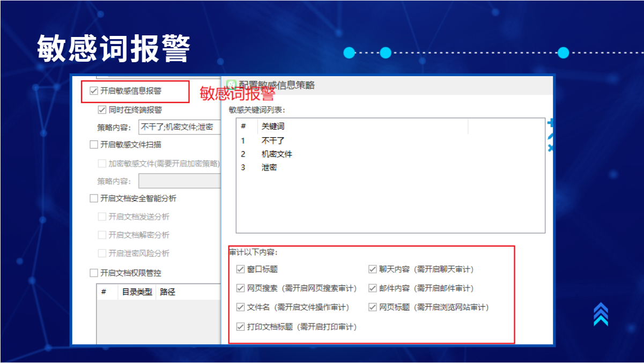Disable 窗口标题 audit checkbox
This screenshot has width=644, height=363.
point(240,269)
